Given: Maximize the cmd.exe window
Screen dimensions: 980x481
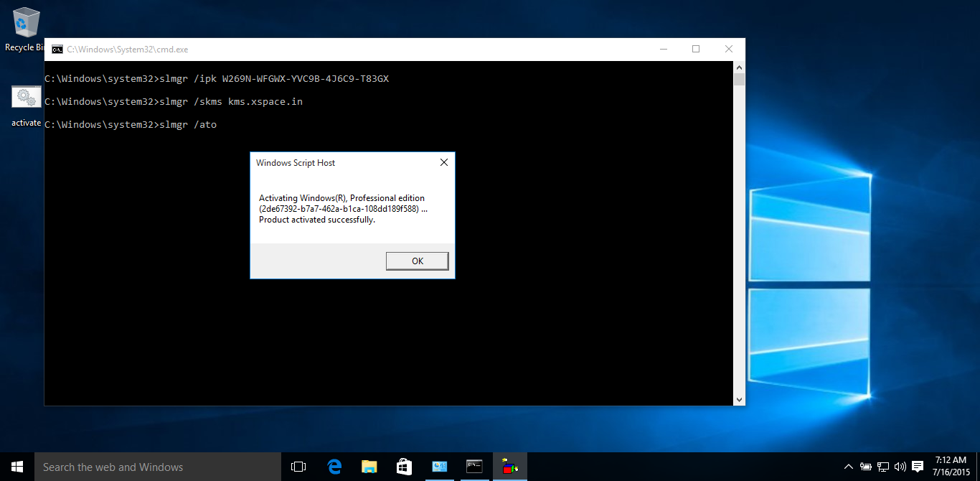Looking at the screenshot, I should (x=696, y=49).
